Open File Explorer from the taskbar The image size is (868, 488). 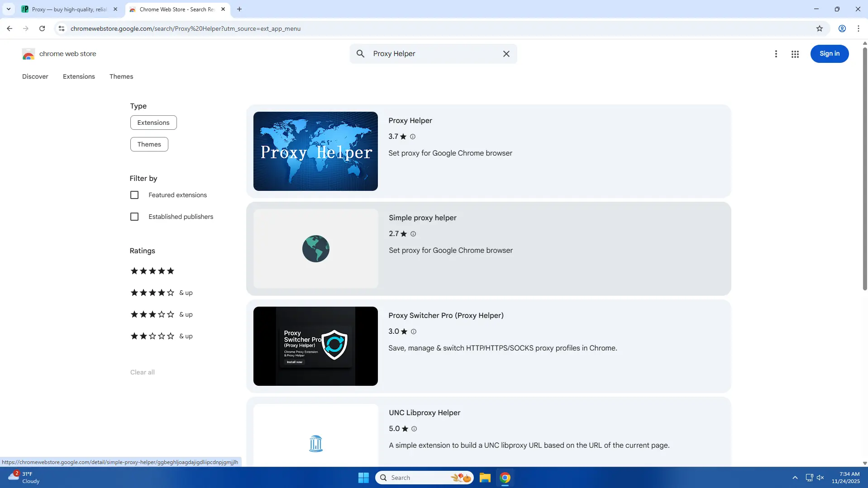click(485, 478)
